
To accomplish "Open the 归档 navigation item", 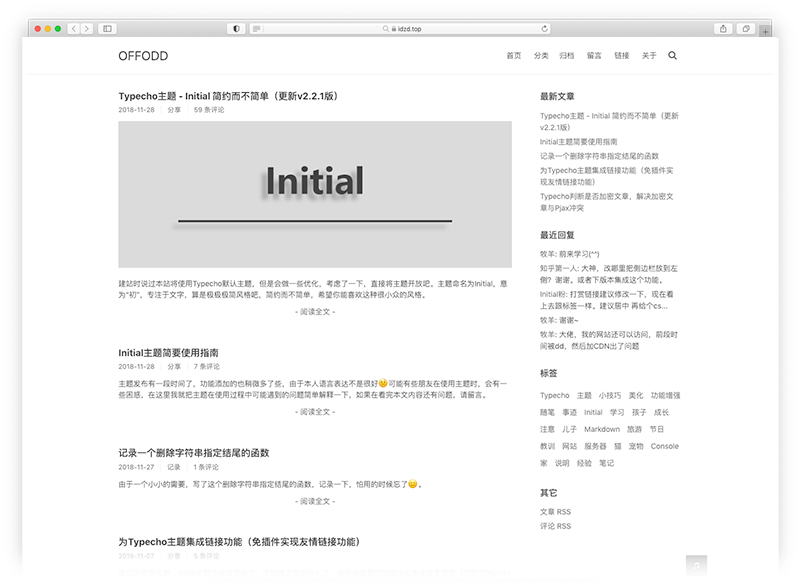I will pyautogui.click(x=567, y=56).
